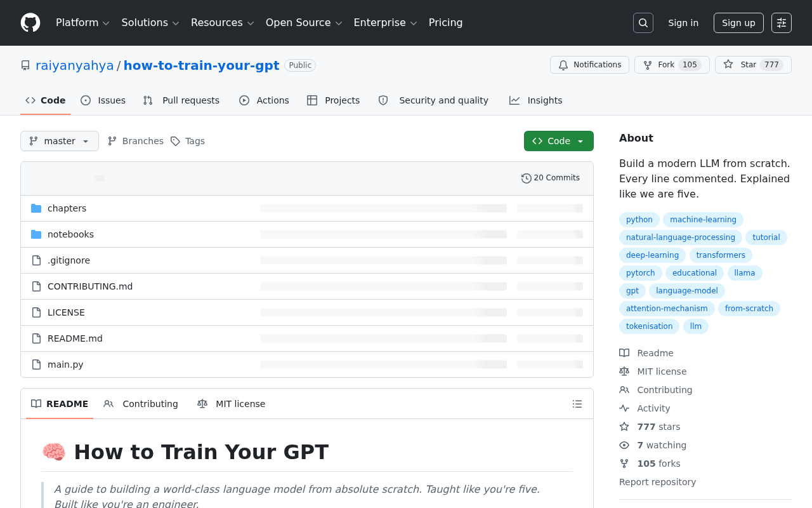
Task: Open the chapters folder
Action: [67, 208]
